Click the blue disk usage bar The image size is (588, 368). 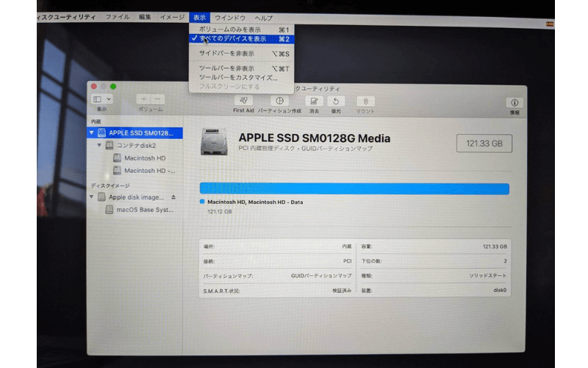coord(354,189)
